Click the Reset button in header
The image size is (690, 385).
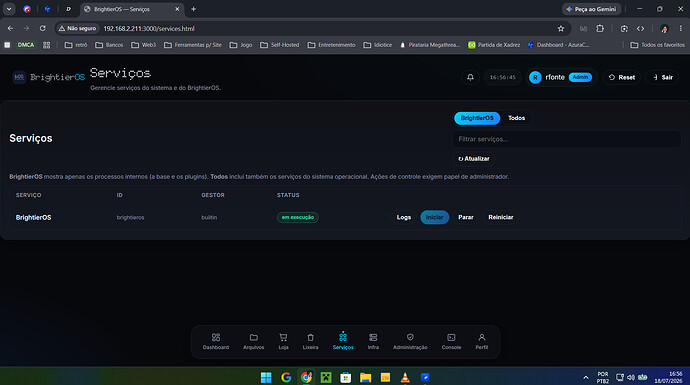tap(621, 77)
